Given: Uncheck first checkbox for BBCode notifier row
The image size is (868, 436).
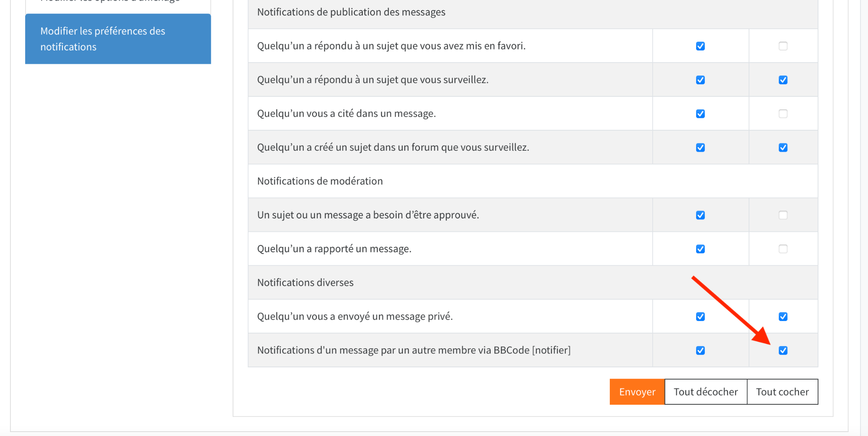Looking at the screenshot, I should click(x=700, y=350).
